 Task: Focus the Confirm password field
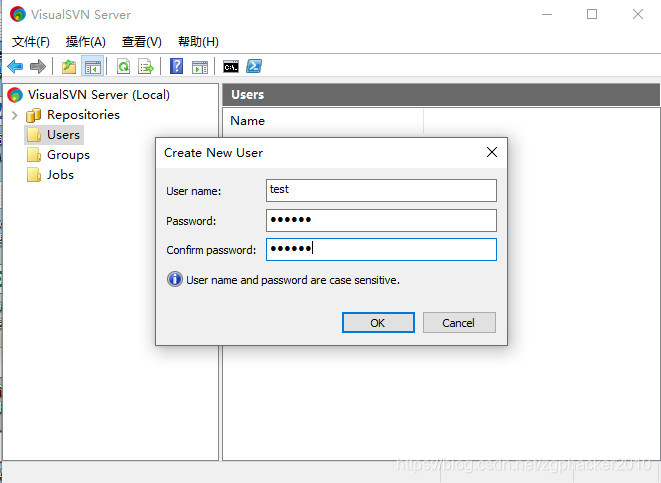[381, 250]
